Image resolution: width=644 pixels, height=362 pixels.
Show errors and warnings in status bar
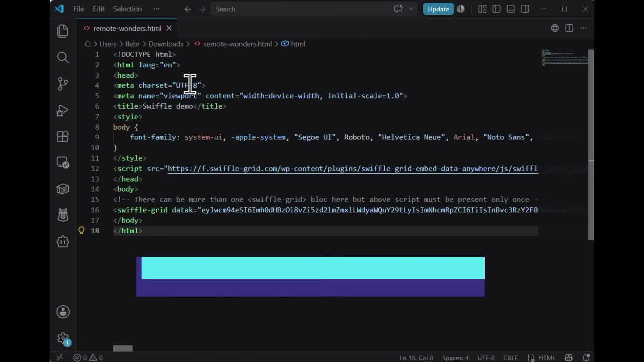click(x=88, y=358)
